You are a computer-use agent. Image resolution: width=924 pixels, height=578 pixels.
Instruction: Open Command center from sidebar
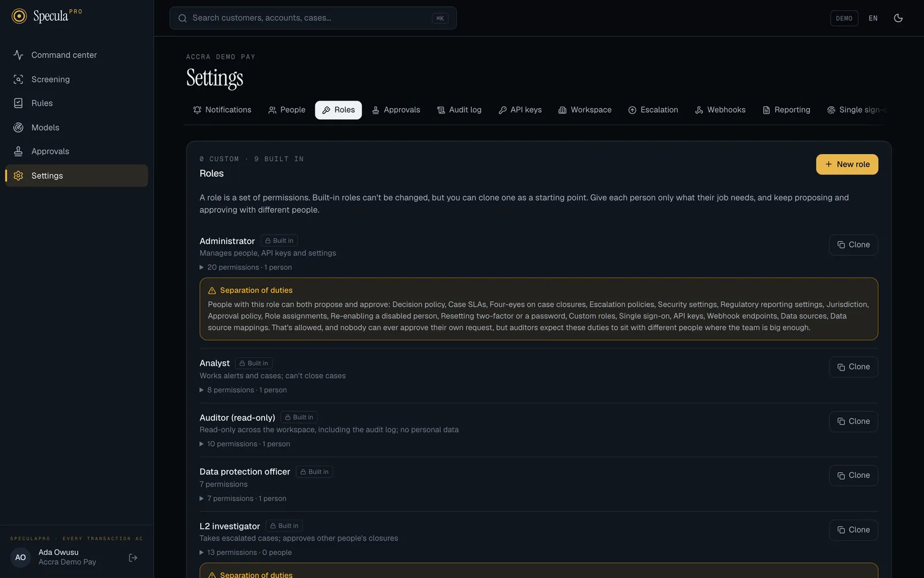[x=76, y=55]
